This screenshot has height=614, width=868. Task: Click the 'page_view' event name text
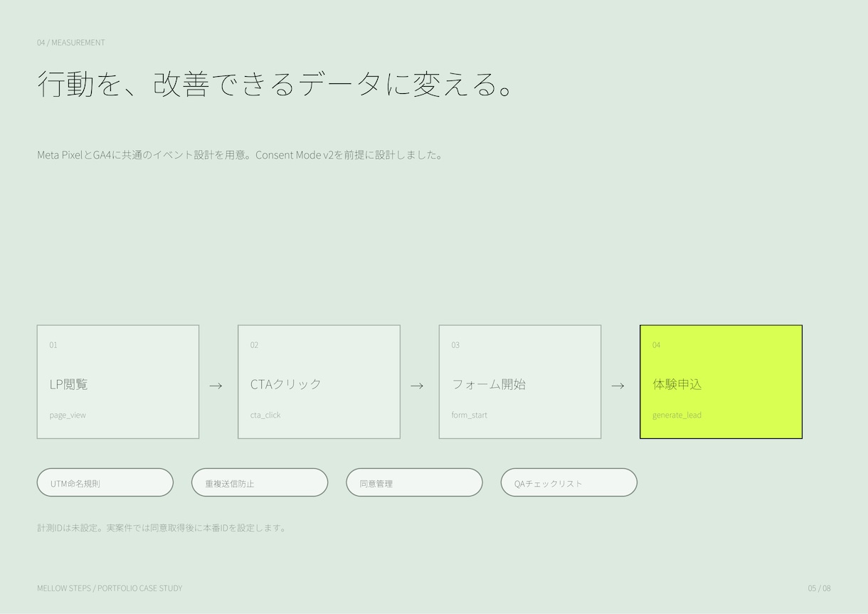coord(68,415)
